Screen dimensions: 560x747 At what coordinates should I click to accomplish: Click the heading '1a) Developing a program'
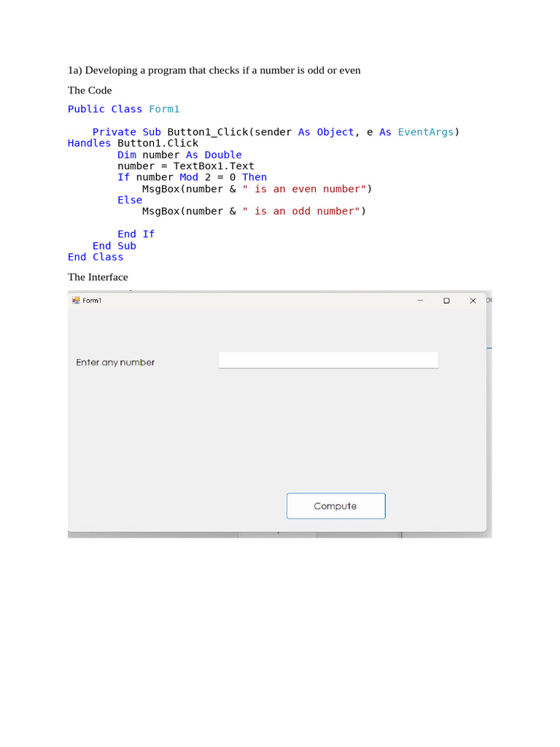click(214, 71)
